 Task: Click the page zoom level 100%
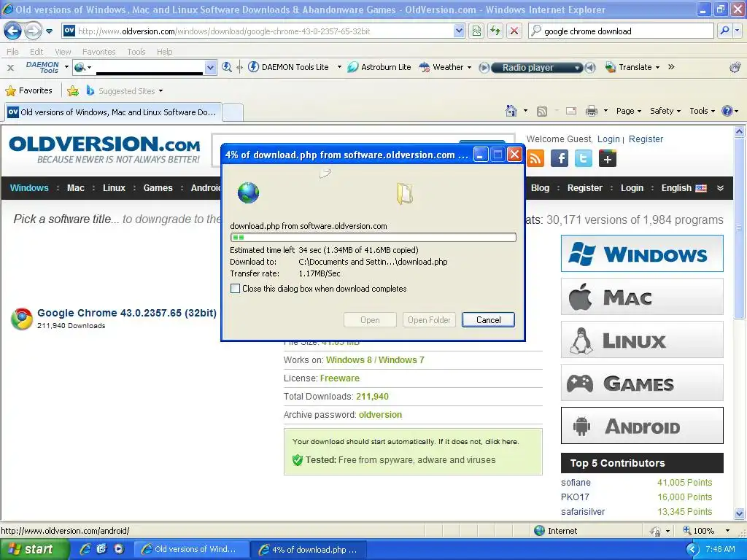pyautogui.click(x=703, y=531)
